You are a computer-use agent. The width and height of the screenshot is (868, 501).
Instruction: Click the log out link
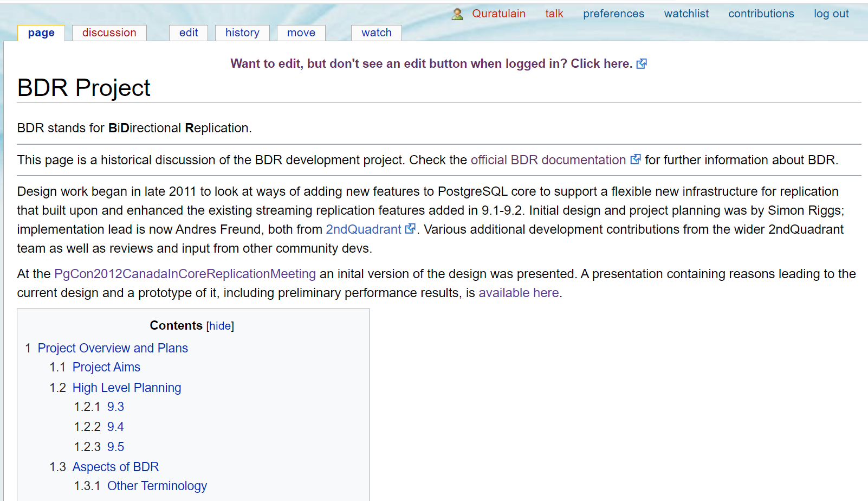(831, 14)
